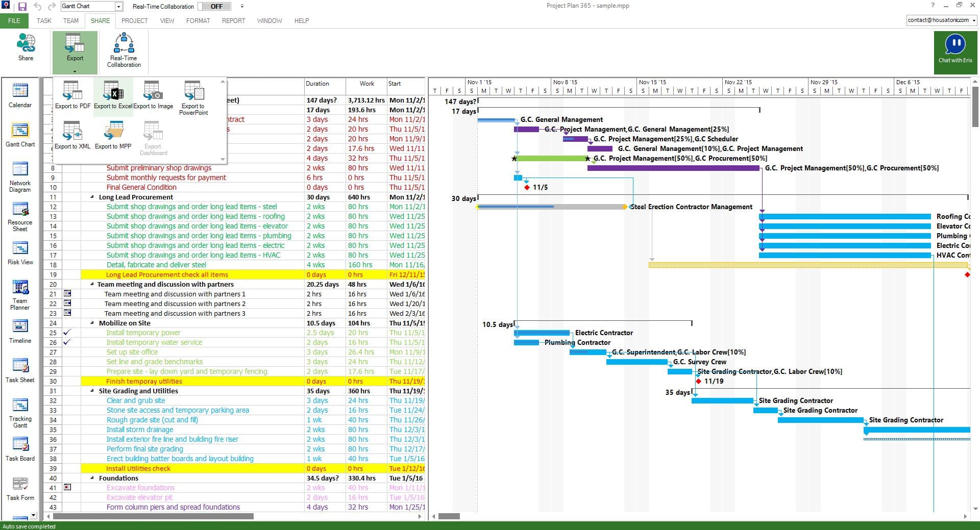Click the Undo arrow icon

coord(37,7)
